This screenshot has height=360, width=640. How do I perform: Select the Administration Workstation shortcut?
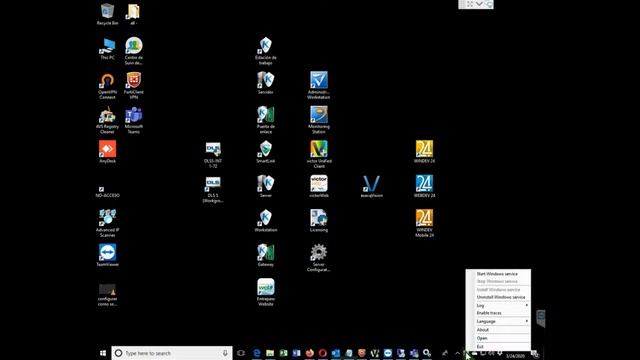pyautogui.click(x=319, y=86)
